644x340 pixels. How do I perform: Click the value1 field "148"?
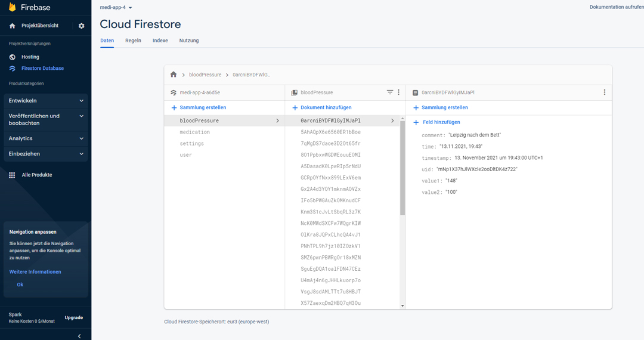(451, 181)
